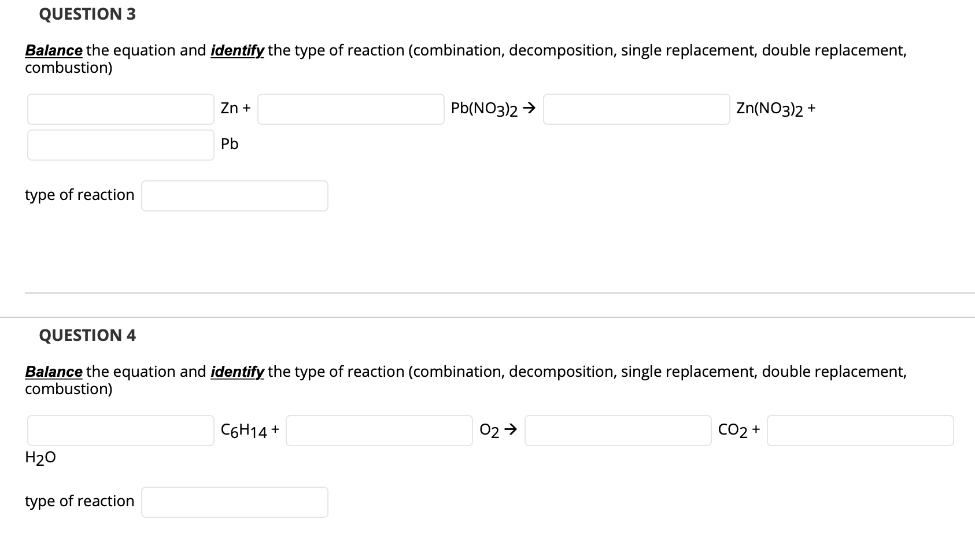Click the bolded word identify in Question 3
The image size is (975, 560).
click(x=237, y=50)
